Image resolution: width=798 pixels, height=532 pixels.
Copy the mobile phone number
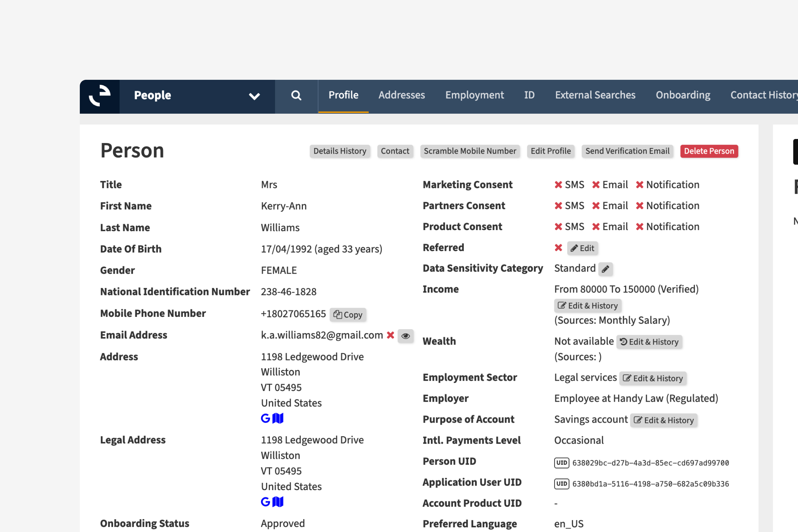click(348, 315)
